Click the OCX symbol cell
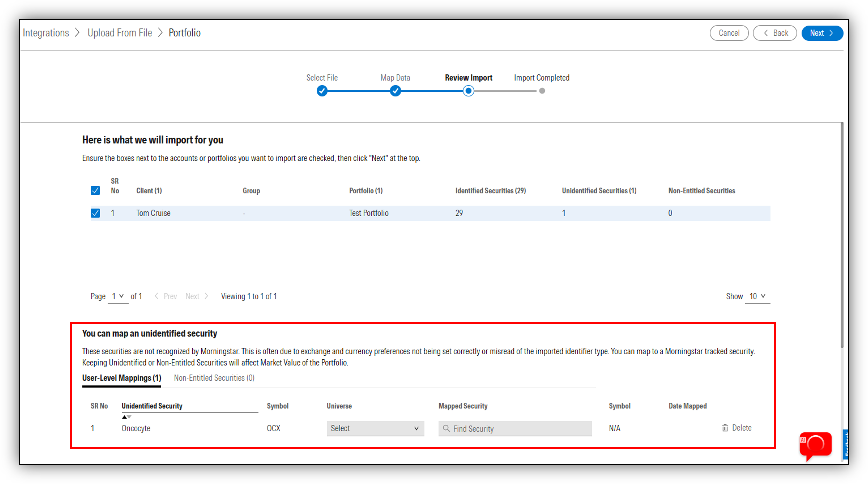This screenshot has width=868, height=484. click(273, 428)
